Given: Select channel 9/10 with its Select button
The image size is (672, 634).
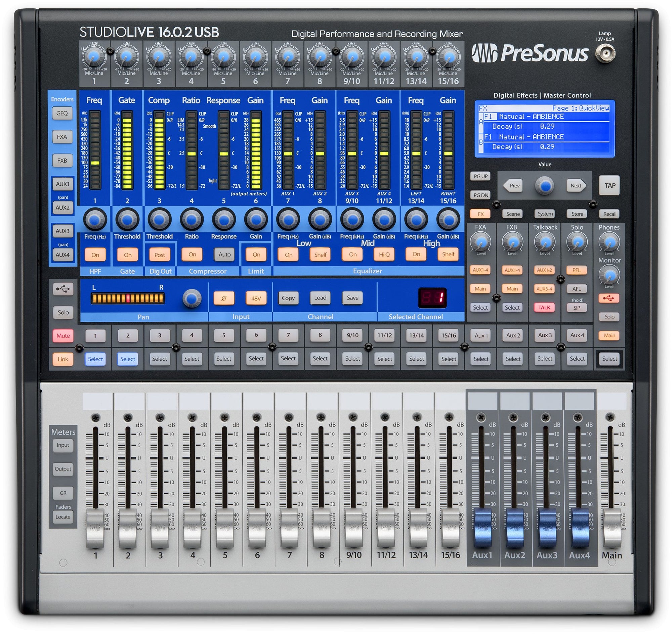Looking at the screenshot, I should pos(352,359).
